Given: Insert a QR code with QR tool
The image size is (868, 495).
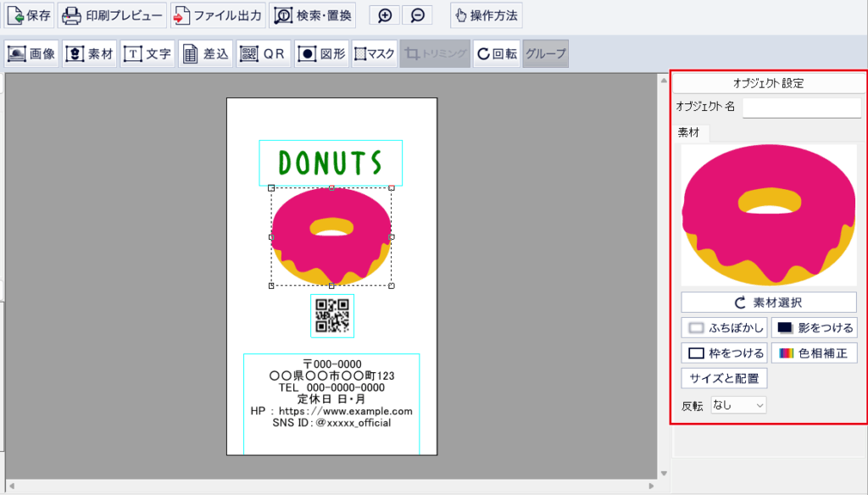Looking at the screenshot, I should (x=263, y=53).
